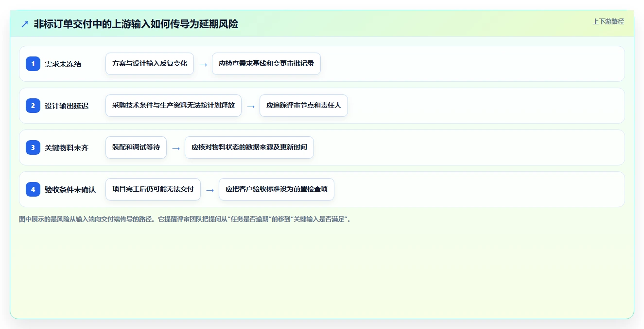Select the 设计输出延迟 step label
Screen dimensions: 644x329
pyautogui.click(x=67, y=106)
